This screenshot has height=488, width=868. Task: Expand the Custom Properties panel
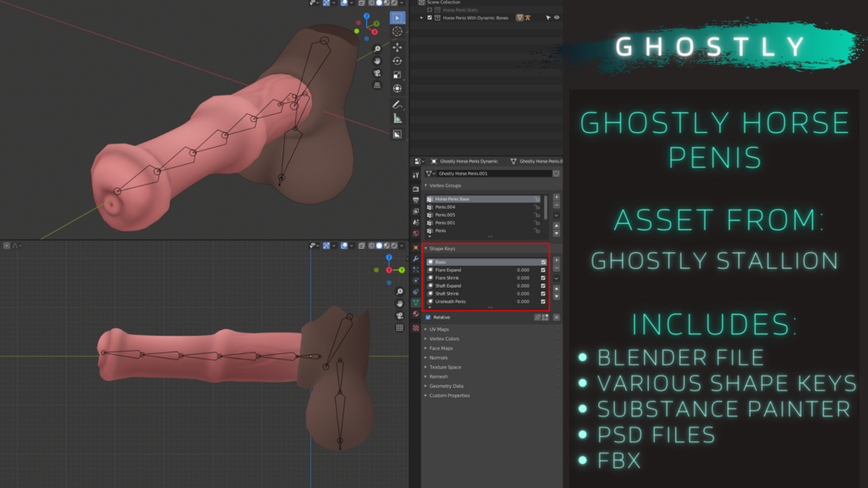click(x=426, y=395)
